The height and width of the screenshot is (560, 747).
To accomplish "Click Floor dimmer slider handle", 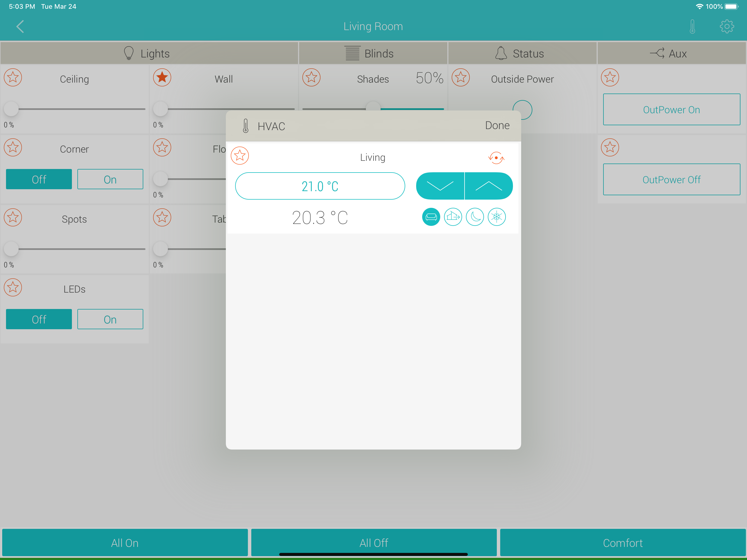I will tap(161, 179).
